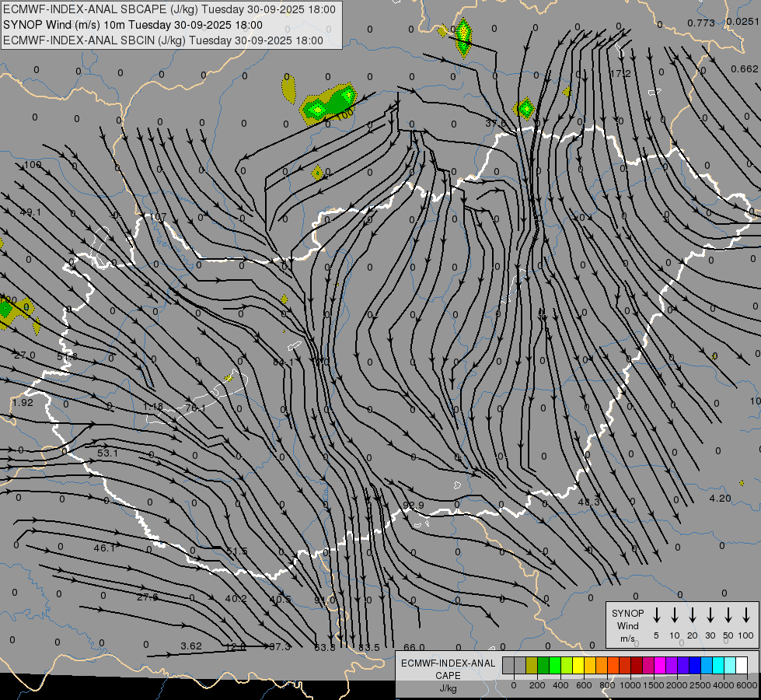
Task: Click the map value 91.0
Action: tap(325, 600)
